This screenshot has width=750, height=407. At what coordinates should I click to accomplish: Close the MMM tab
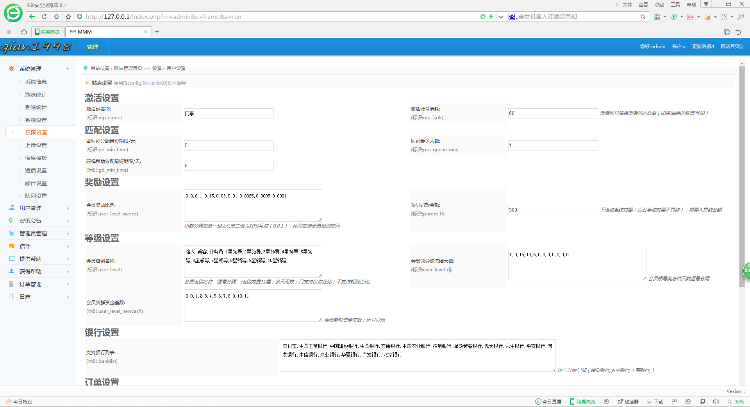point(145,32)
